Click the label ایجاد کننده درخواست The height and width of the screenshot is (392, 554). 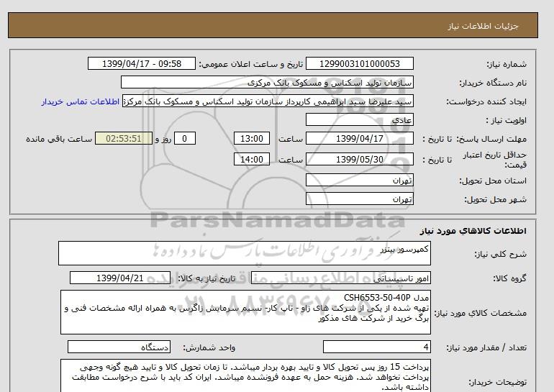[486, 102]
